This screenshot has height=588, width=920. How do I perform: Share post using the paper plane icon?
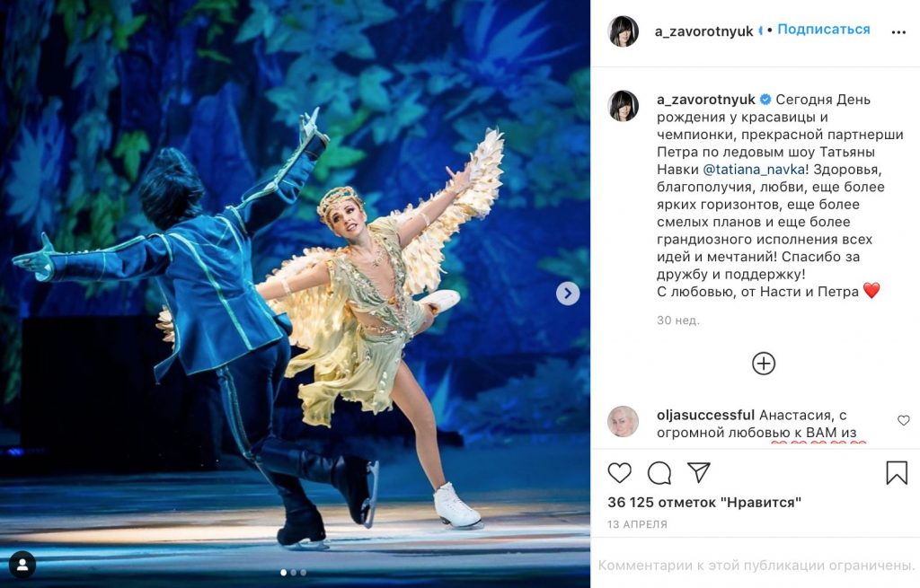(x=699, y=472)
